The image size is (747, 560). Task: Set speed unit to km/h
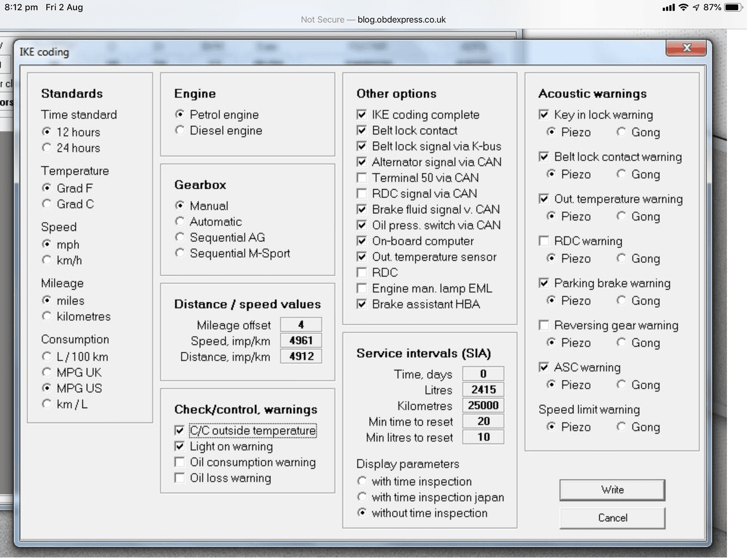(x=47, y=260)
